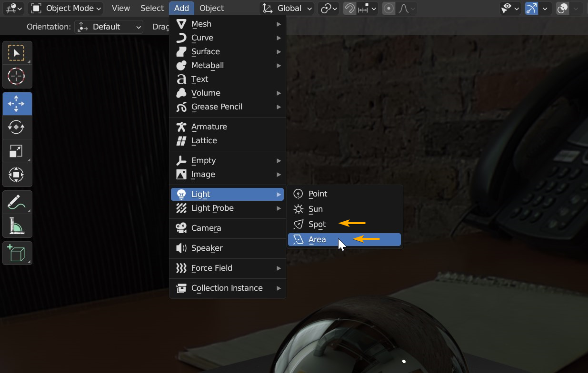Open the Object menu
This screenshot has width=588, height=373.
click(212, 8)
